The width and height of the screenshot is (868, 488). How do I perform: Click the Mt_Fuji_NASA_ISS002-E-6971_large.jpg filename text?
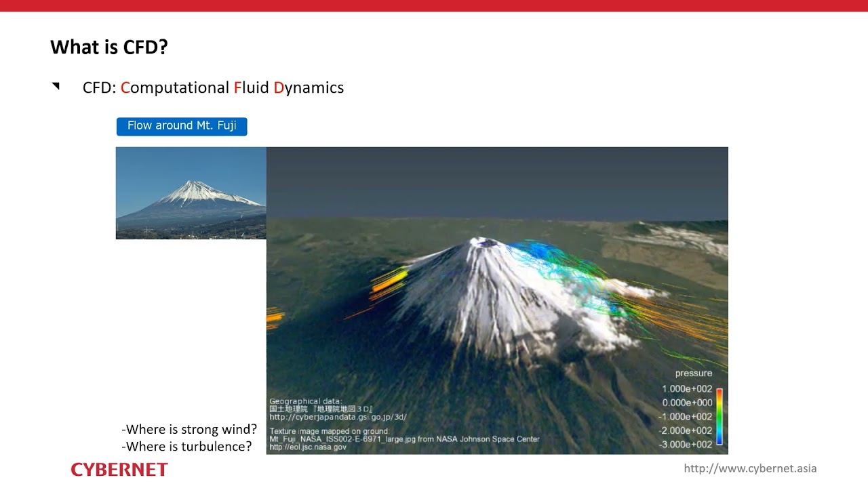342,439
